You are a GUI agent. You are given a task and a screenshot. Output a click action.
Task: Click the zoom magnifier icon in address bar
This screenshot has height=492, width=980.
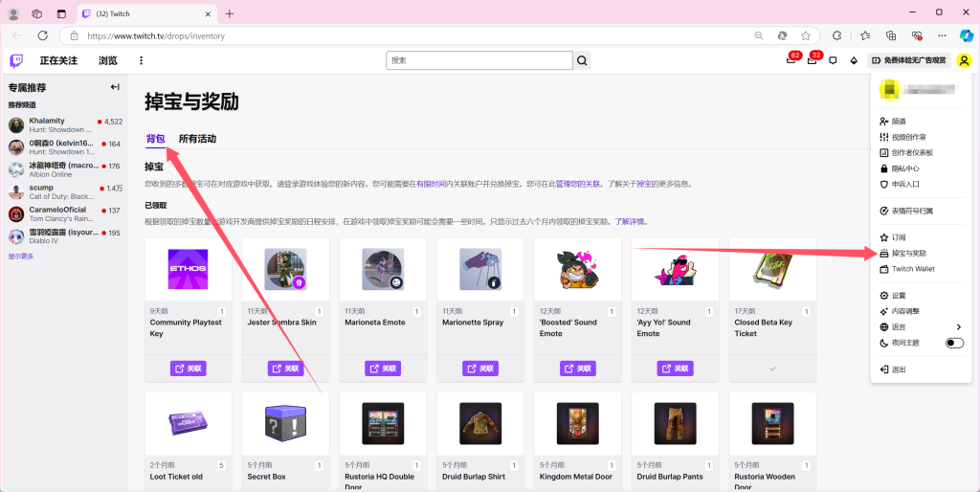point(759,35)
